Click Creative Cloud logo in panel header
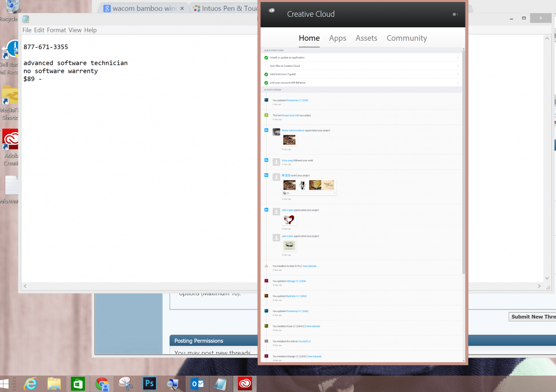The width and height of the screenshot is (556, 392). coord(271,10)
